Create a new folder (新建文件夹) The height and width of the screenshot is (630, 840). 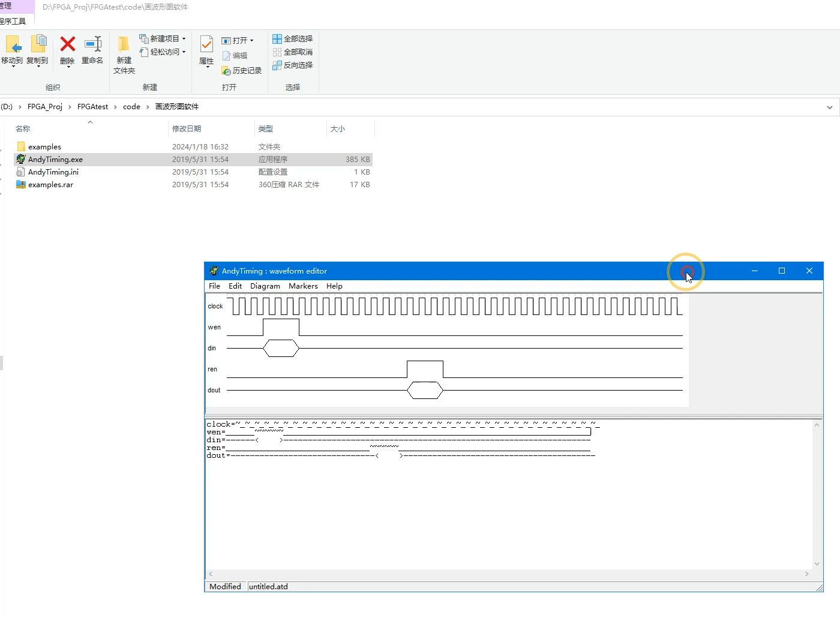tap(124, 54)
